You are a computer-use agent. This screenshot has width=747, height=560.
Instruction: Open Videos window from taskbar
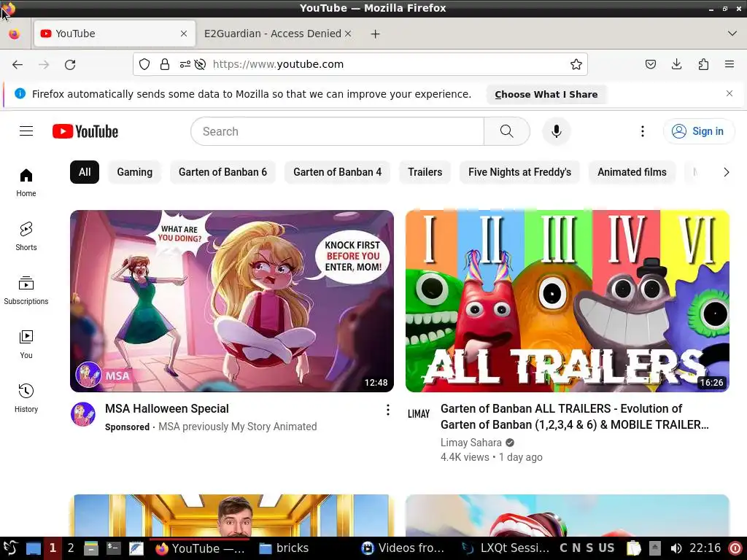pos(403,548)
